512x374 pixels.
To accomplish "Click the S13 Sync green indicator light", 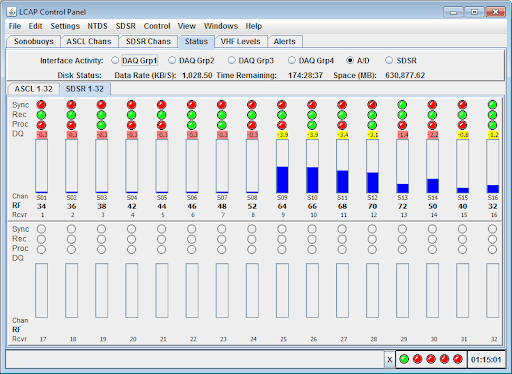I will [x=402, y=105].
